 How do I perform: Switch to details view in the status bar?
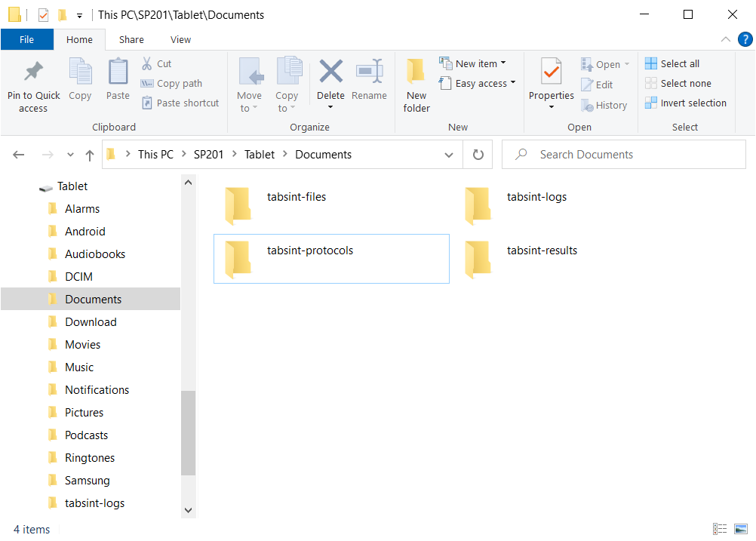[x=720, y=529]
